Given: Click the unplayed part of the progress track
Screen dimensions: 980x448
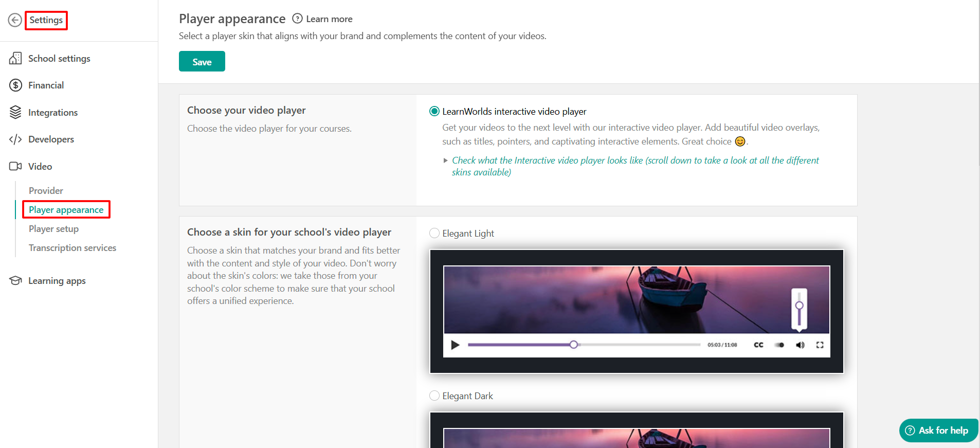Looking at the screenshot, I should (x=639, y=345).
